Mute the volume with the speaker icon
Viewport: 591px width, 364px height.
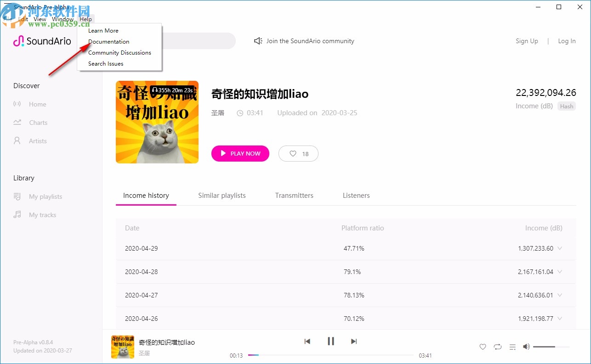click(526, 347)
